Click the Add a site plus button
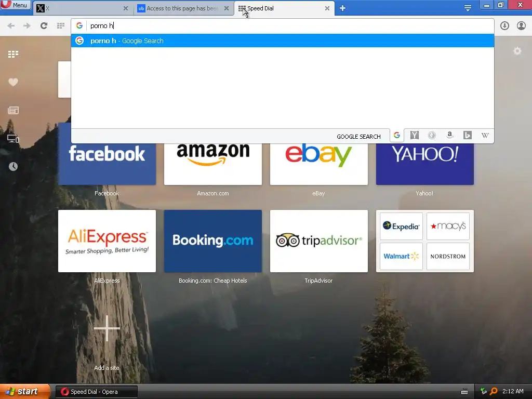The height and width of the screenshot is (399, 532). (x=107, y=328)
